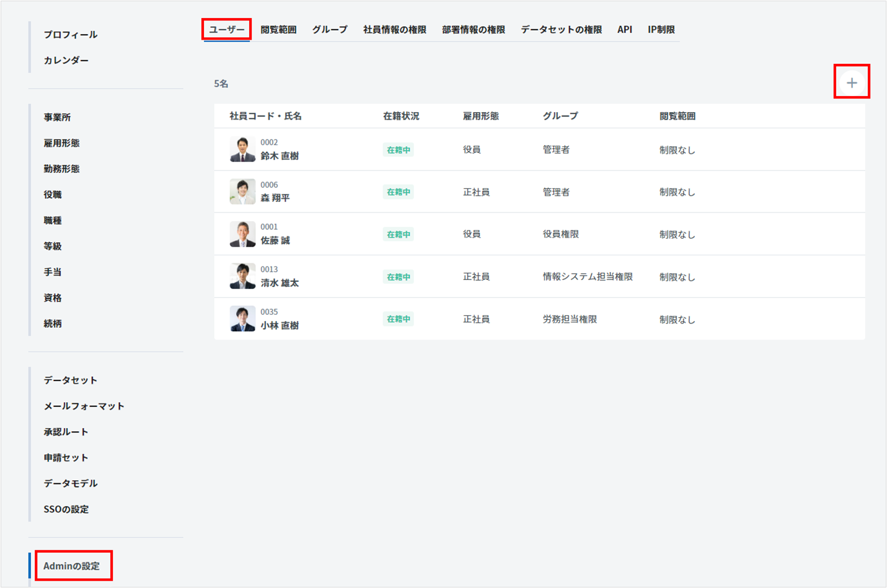Open プロフィール in the sidebar
Image resolution: width=887 pixels, height=588 pixels.
pos(70,35)
